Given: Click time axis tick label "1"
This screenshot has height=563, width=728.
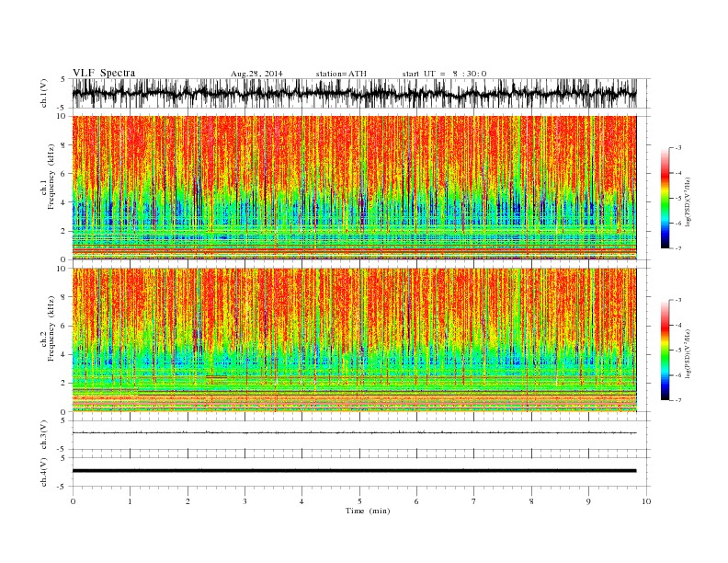Looking at the screenshot, I should pos(131,501).
